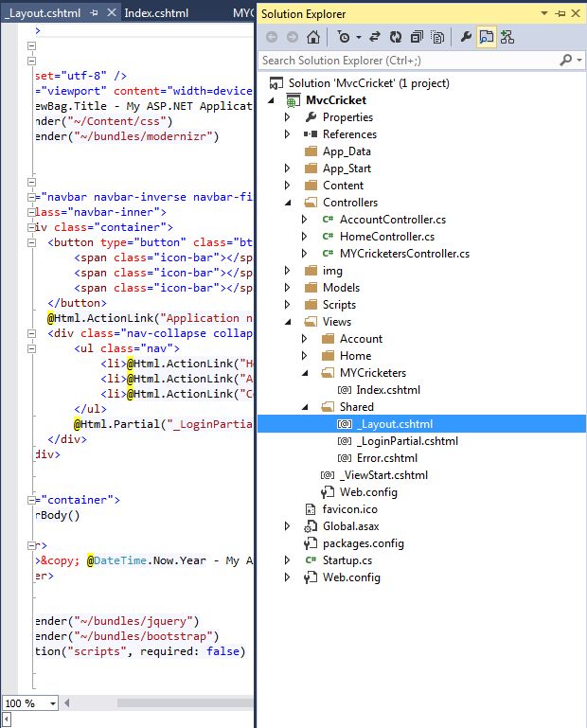Select Error.cshtml file
Viewport: 587px width, 728px height.
[387, 458]
